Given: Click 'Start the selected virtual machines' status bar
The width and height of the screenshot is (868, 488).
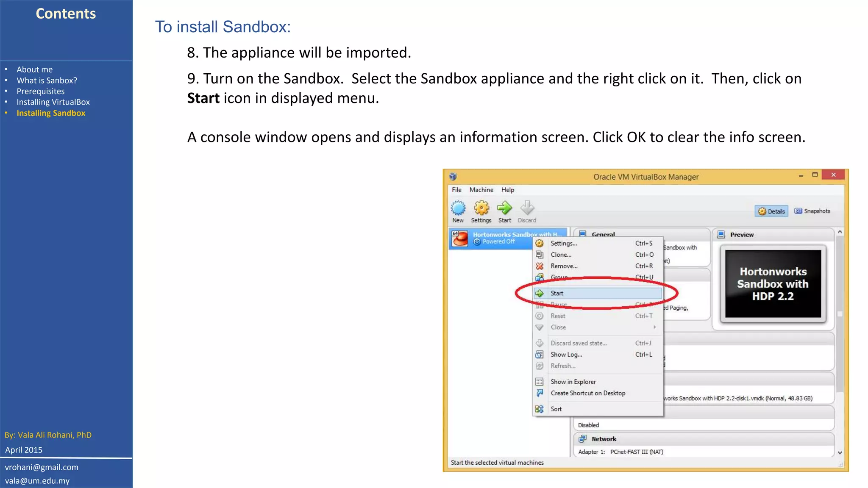Looking at the screenshot, I should pos(497,463).
